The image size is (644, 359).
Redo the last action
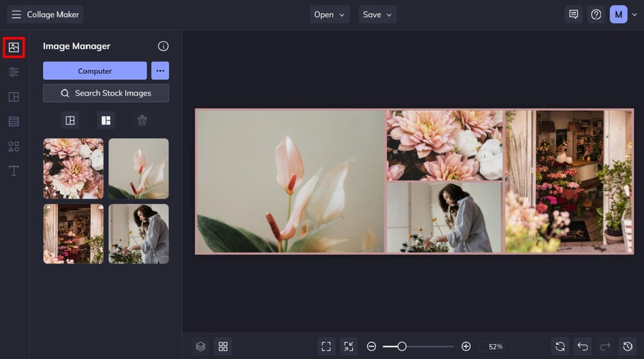pos(605,346)
